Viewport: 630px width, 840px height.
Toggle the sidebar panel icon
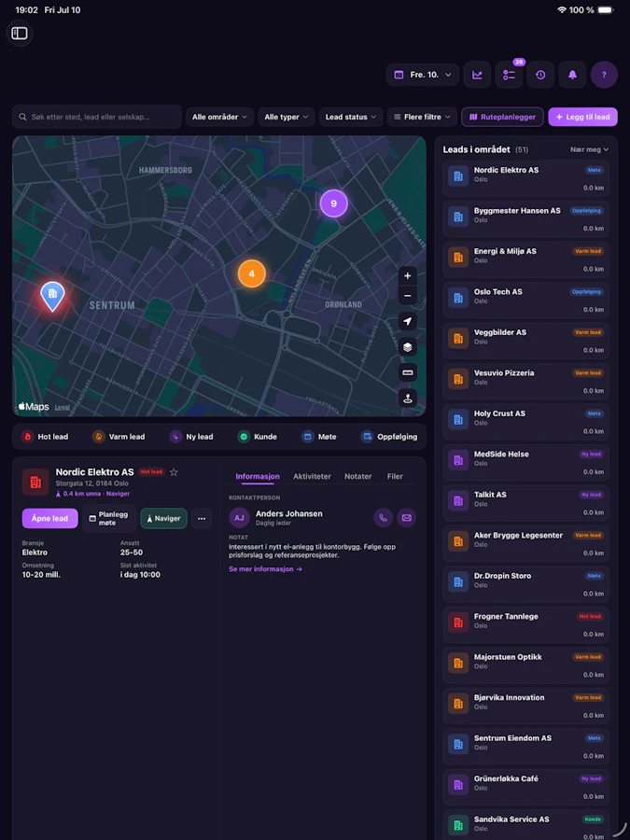pyautogui.click(x=20, y=34)
